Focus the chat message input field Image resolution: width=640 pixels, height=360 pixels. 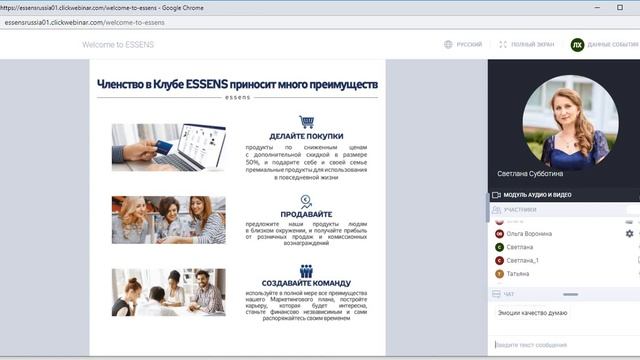(x=565, y=345)
